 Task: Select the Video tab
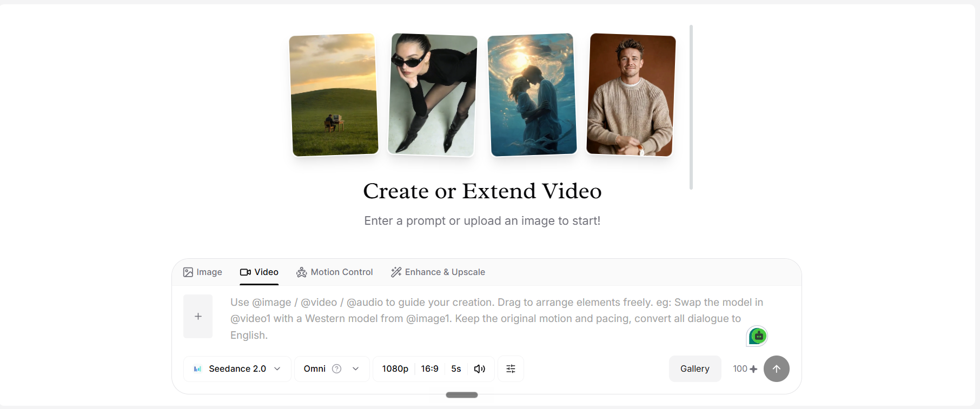coord(259,272)
